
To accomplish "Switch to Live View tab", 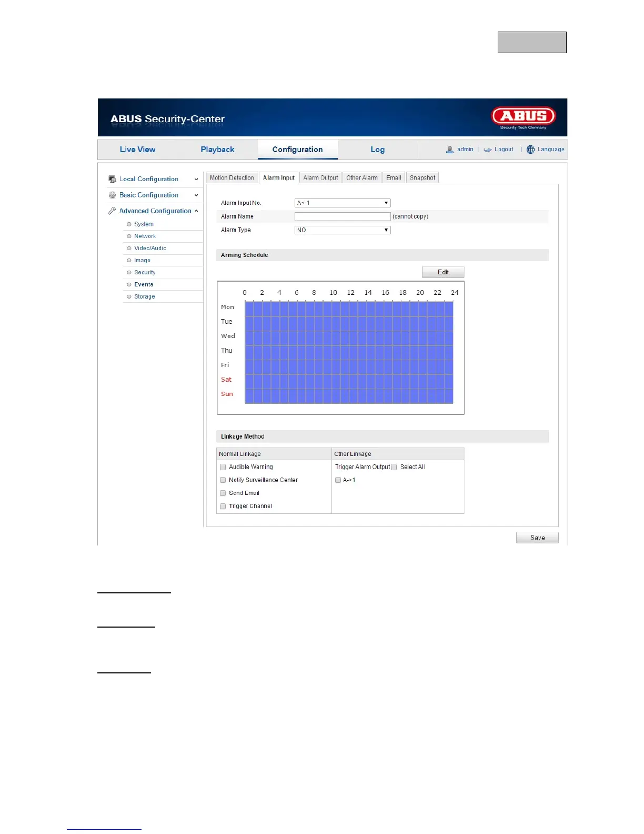I will [x=137, y=150].
